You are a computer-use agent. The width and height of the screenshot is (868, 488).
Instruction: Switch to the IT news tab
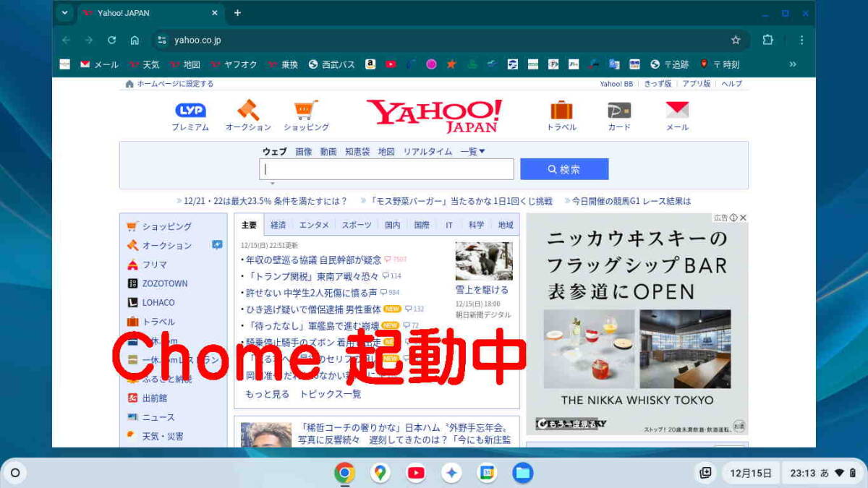click(x=449, y=225)
